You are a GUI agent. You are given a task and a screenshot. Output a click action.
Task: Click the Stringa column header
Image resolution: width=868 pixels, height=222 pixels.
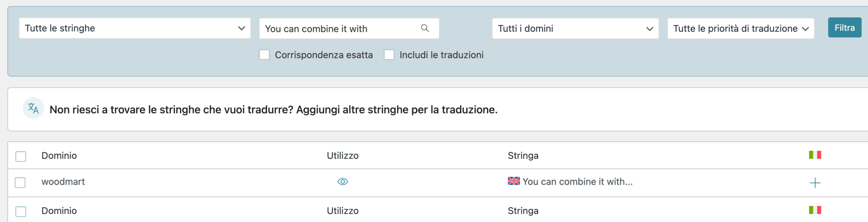tap(523, 156)
